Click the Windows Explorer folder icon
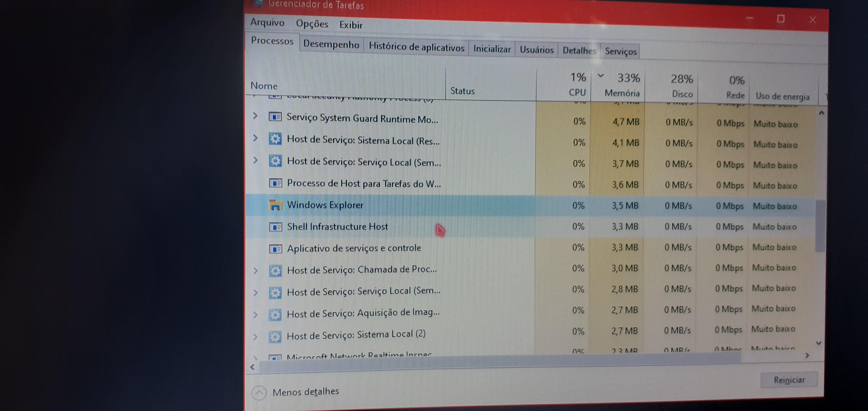 pos(275,205)
